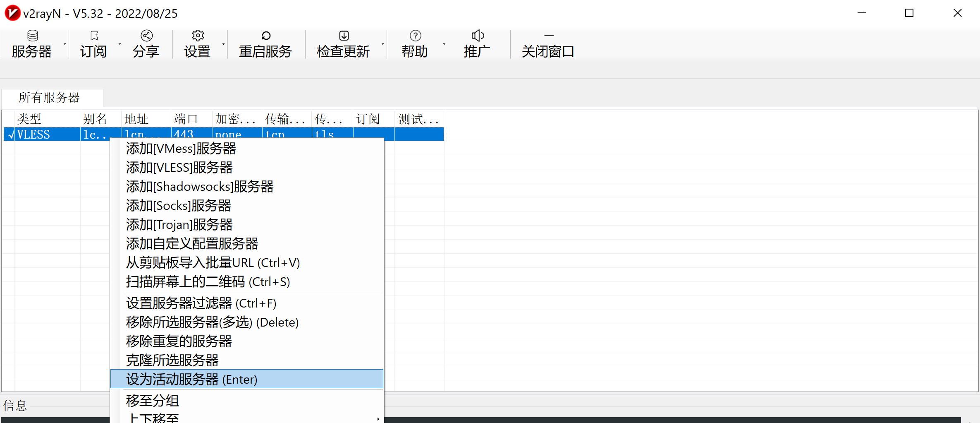Expand the 上下移至 submenu arrow
Image resolution: width=980 pixels, height=423 pixels.
[x=378, y=418]
